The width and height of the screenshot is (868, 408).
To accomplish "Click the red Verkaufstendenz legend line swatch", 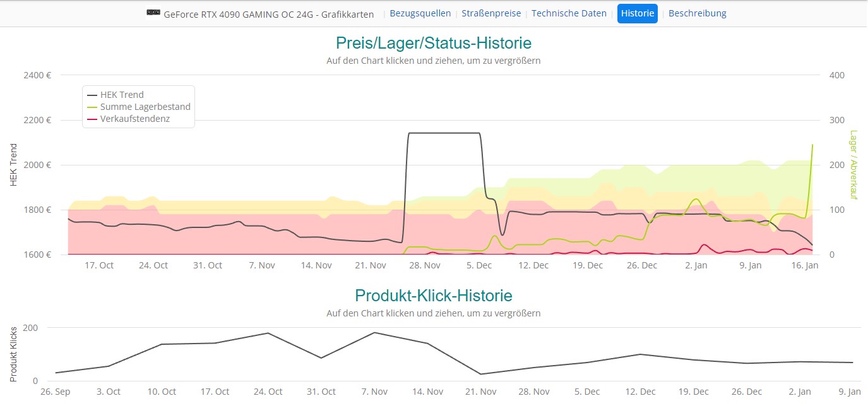I will 92,119.
